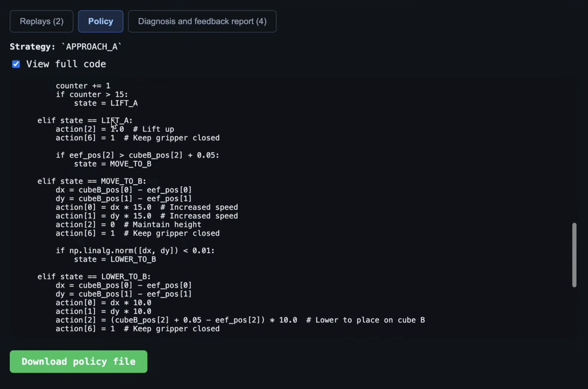Click the '# Maintain height' comment
This screenshot has width=588, height=389.
[162, 225]
